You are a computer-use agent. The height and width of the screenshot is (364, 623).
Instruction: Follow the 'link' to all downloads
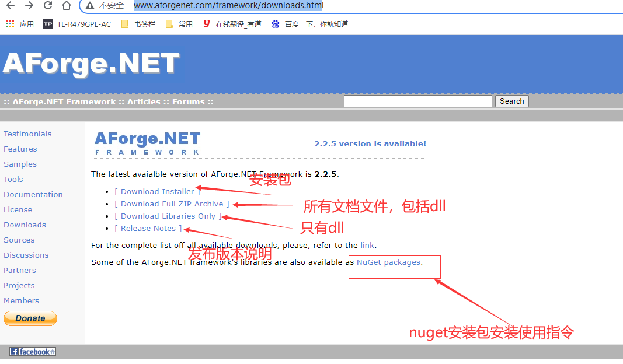point(367,246)
